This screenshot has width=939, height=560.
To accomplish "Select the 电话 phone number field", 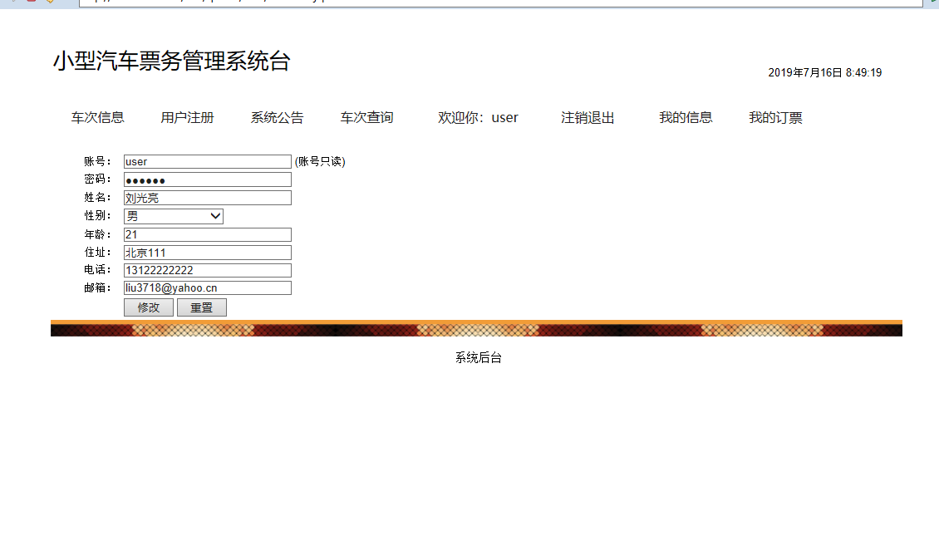I will (206, 270).
